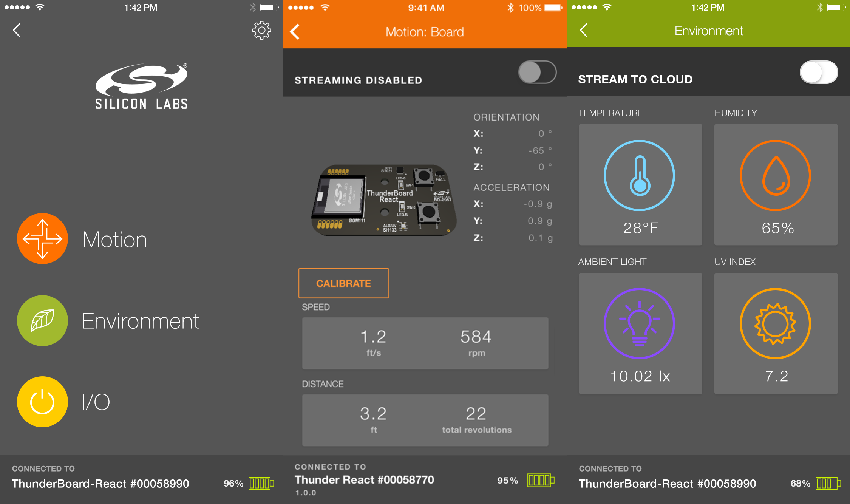Select the Motion menu label
850x504 pixels.
[114, 240]
